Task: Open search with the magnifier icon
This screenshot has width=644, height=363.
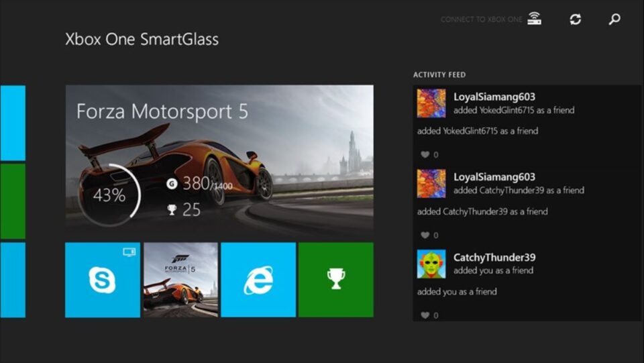Action: pyautogui.click(x=614, y=19)
